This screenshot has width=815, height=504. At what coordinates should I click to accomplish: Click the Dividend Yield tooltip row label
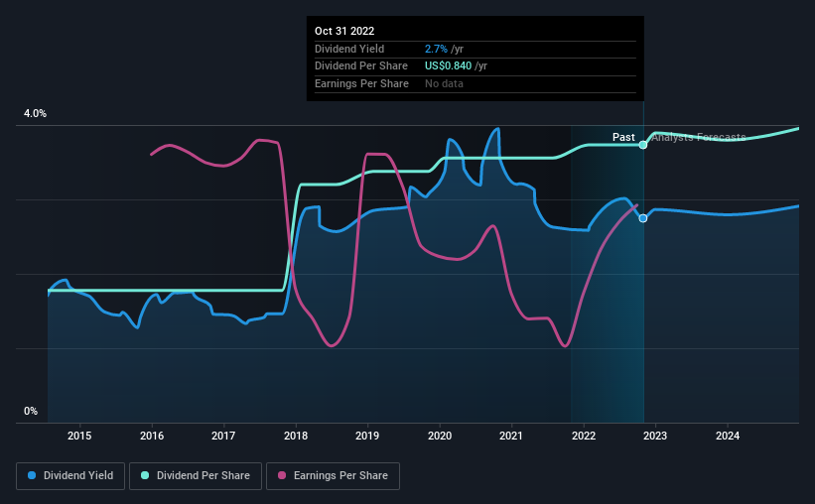tap(349, 49)
